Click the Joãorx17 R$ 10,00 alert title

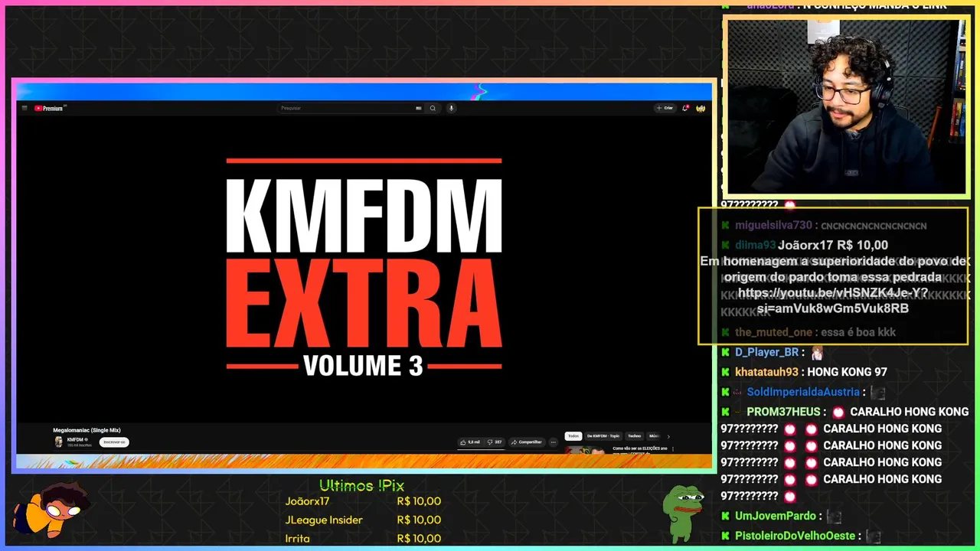(x=833, y=245)
